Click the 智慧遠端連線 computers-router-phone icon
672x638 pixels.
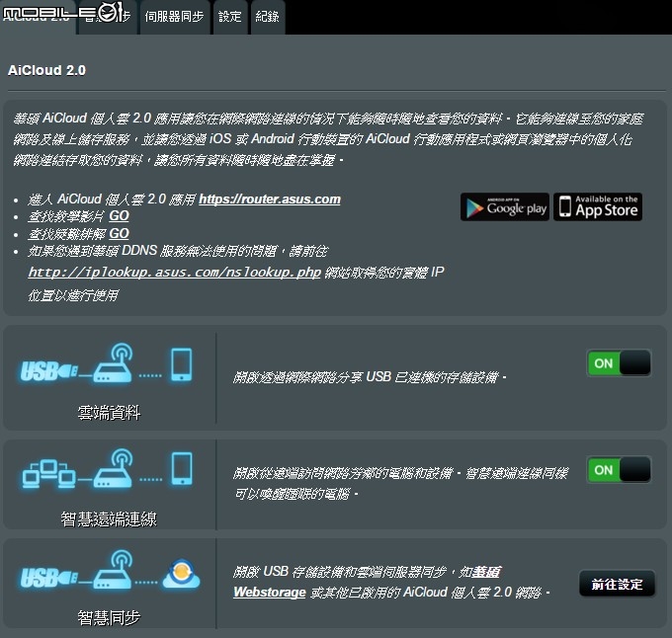pyautogui.click(x=108, y=469)
